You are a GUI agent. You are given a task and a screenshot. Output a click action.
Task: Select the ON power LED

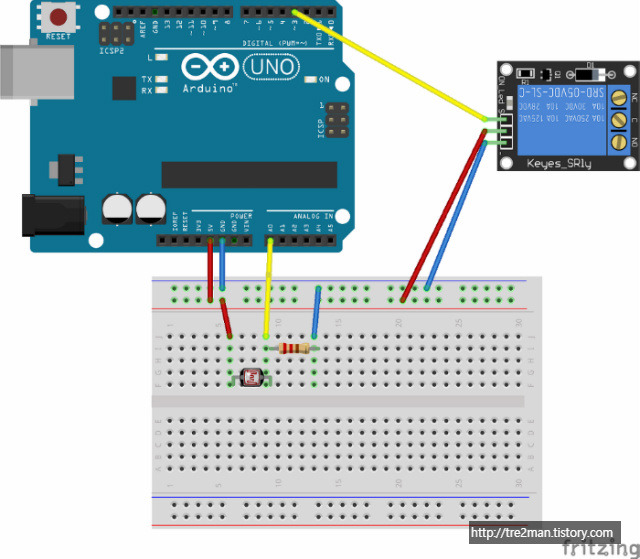tap(311, 80)
